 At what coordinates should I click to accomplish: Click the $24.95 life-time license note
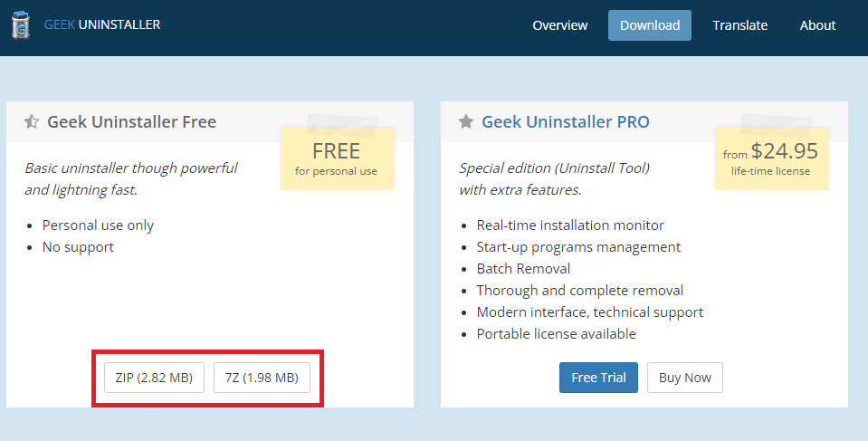[770, 158]
